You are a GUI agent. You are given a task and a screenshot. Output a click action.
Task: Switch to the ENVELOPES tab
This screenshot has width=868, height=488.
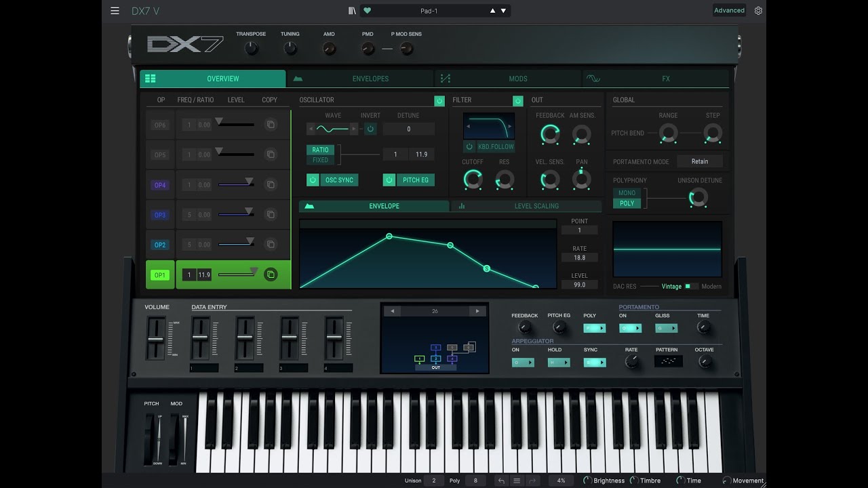360,79
